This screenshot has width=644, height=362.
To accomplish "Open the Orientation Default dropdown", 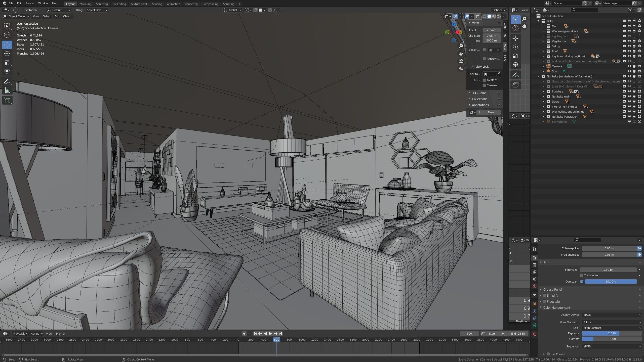I will click(58, 10).
